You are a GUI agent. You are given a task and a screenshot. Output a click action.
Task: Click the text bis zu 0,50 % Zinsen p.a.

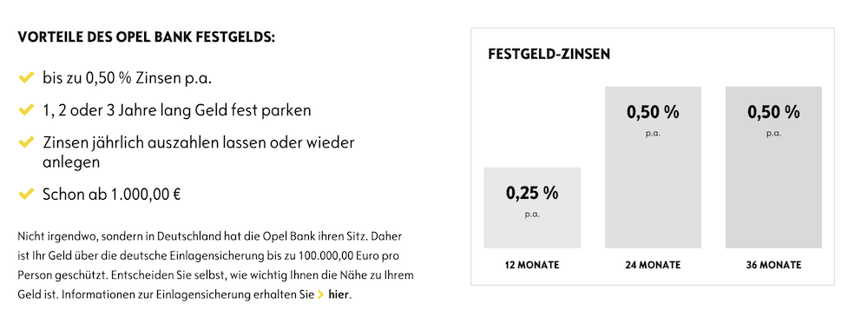click(x=128, y=78)
